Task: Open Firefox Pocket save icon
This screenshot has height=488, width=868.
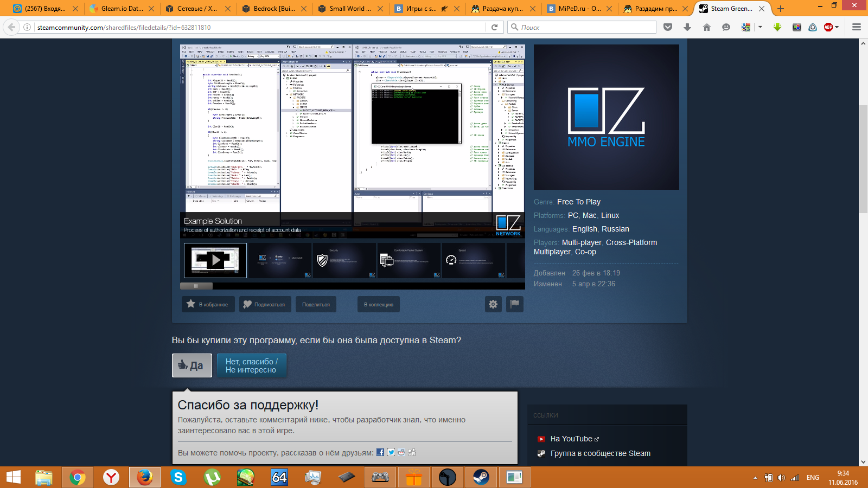Action: pos(668,27)
